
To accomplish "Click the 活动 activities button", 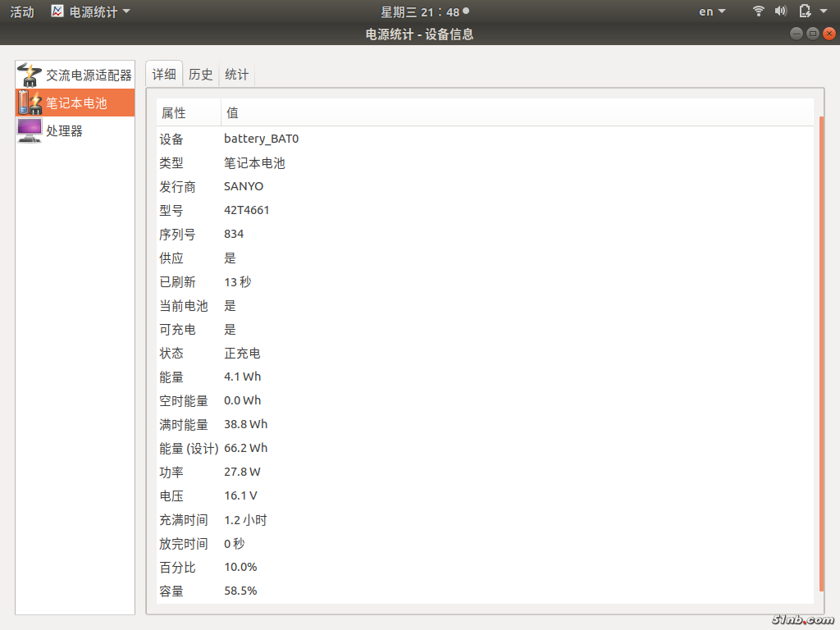I will (x=22, y=11).
